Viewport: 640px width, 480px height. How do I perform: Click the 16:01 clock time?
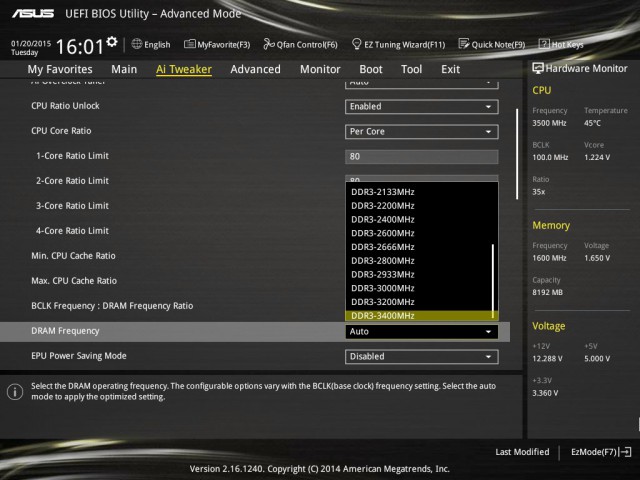[x=80, y=46]
